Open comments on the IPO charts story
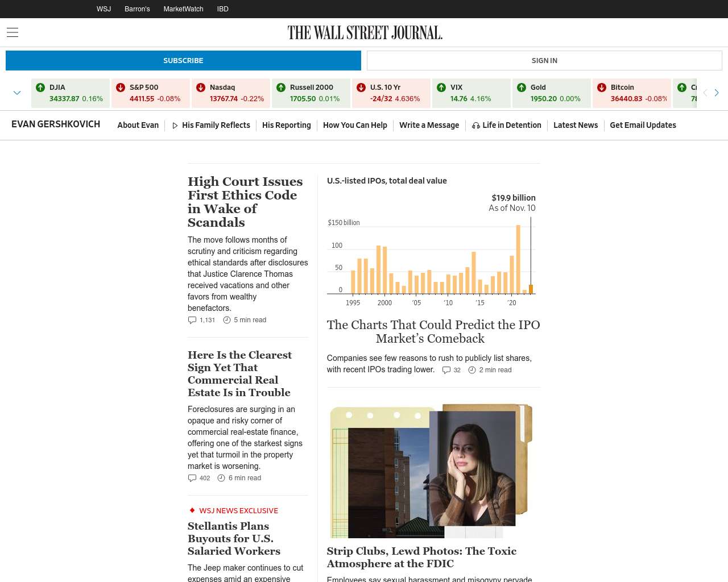Image resolution: width=728 pixels, height=582 pixels. [446, 370]
